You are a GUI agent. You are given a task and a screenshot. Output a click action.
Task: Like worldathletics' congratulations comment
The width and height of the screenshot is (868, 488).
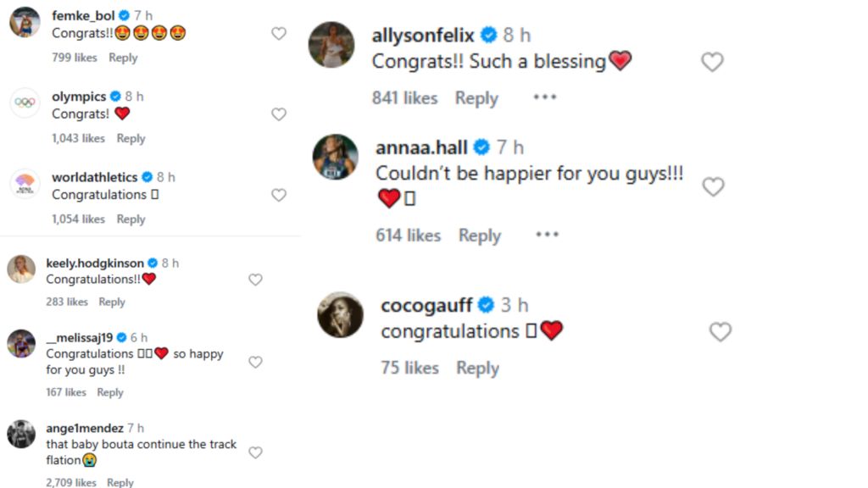click(x=278, y=195)
